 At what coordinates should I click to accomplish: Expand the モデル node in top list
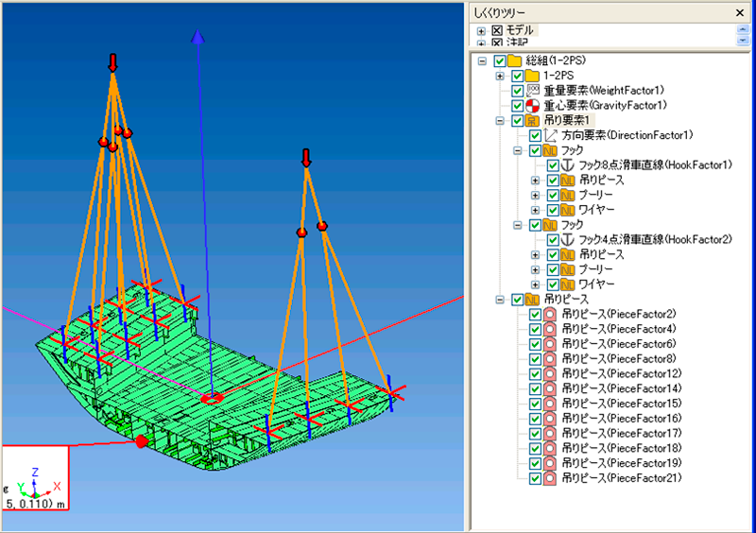tap(482, 31)
